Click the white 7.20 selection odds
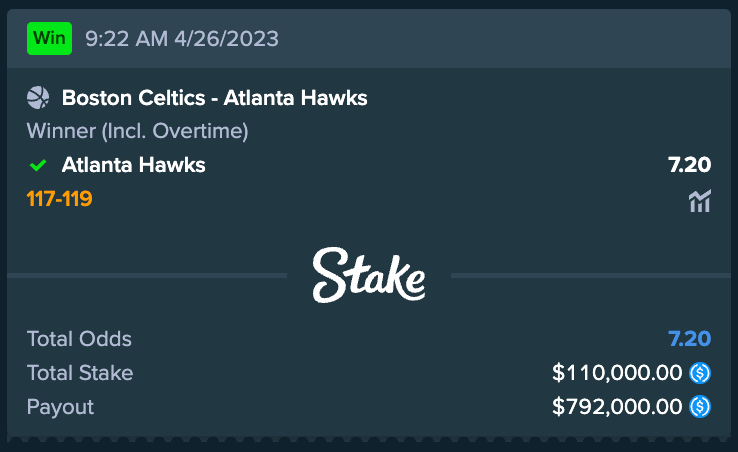Image resolution: width=738 pixels, height=452 pixels. point(689,165)
